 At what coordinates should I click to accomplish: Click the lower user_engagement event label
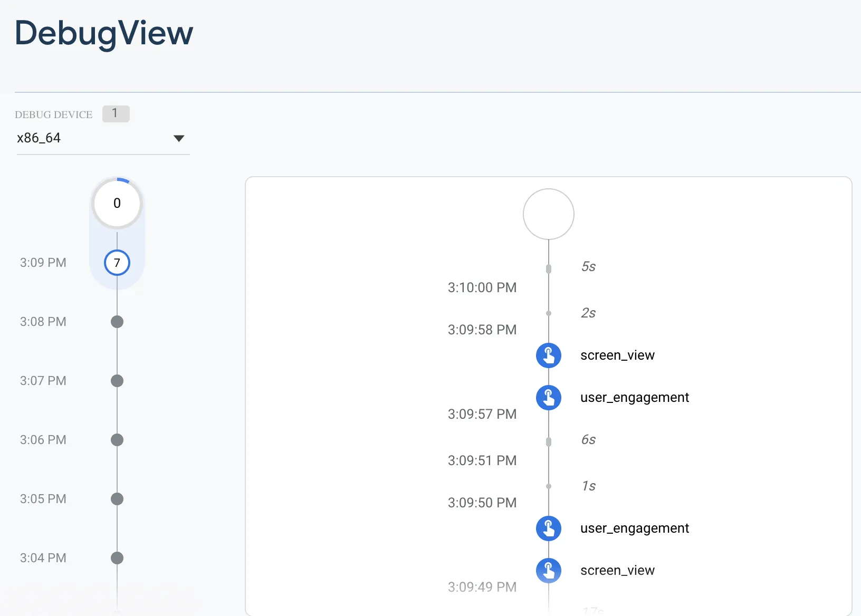(634, 528)
